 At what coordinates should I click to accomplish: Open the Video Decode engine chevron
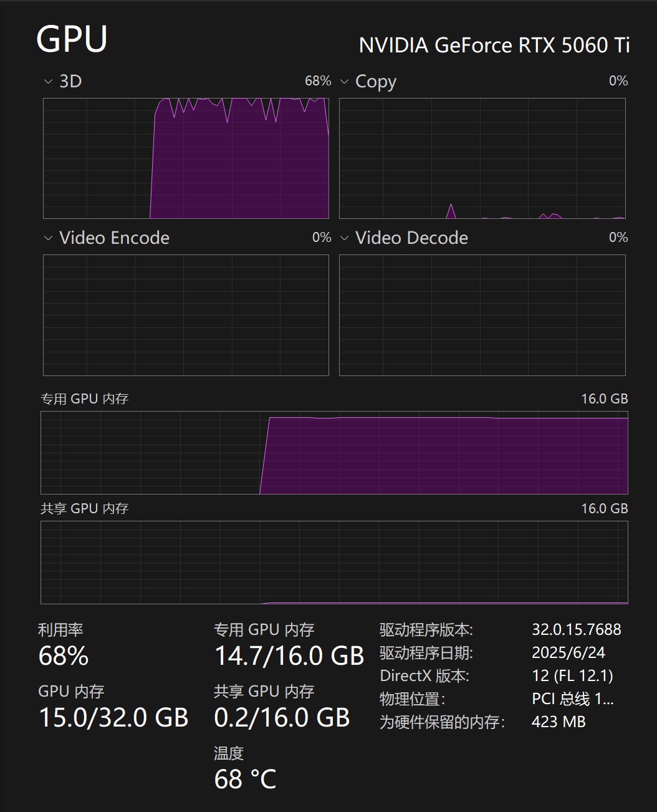(x=344, y=238)
